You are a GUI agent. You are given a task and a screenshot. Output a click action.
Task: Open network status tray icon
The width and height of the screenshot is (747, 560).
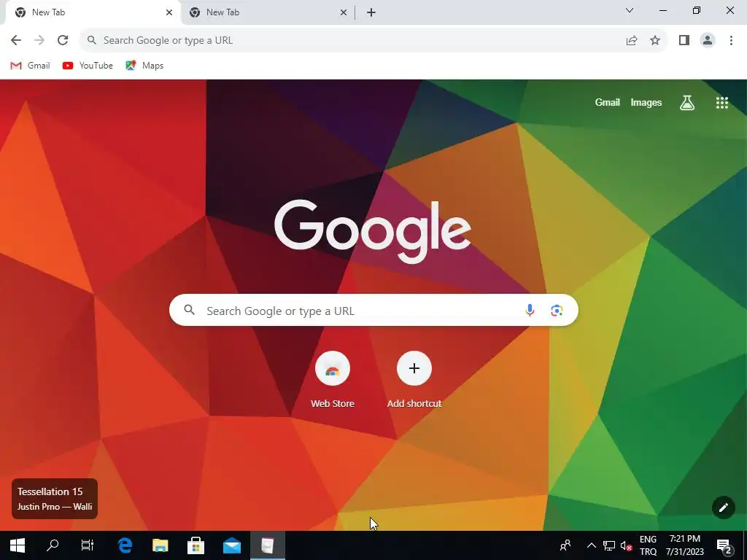pyautogui.click(x=609, y=545)
